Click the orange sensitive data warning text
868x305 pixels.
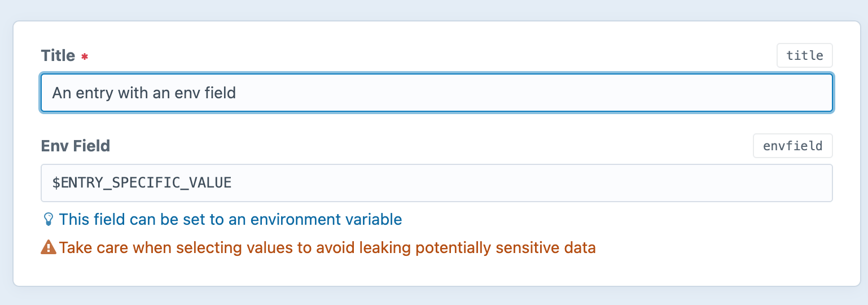[x=327, y=247]
